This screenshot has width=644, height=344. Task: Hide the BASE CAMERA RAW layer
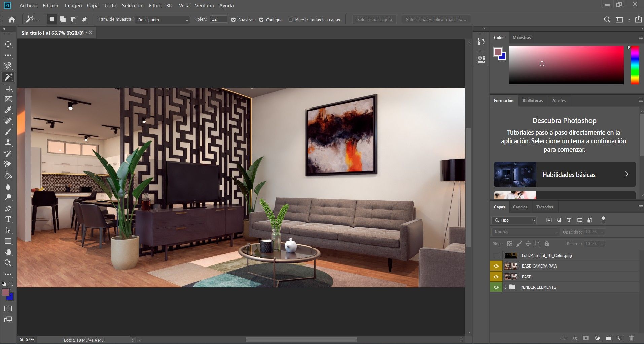coord(496,266)
